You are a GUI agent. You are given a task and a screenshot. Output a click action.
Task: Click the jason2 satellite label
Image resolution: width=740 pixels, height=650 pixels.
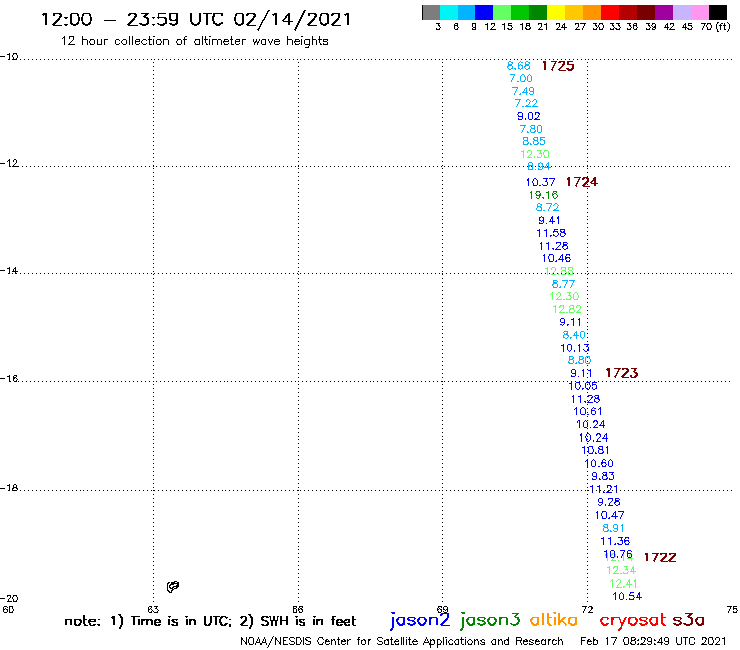[420, 620]
